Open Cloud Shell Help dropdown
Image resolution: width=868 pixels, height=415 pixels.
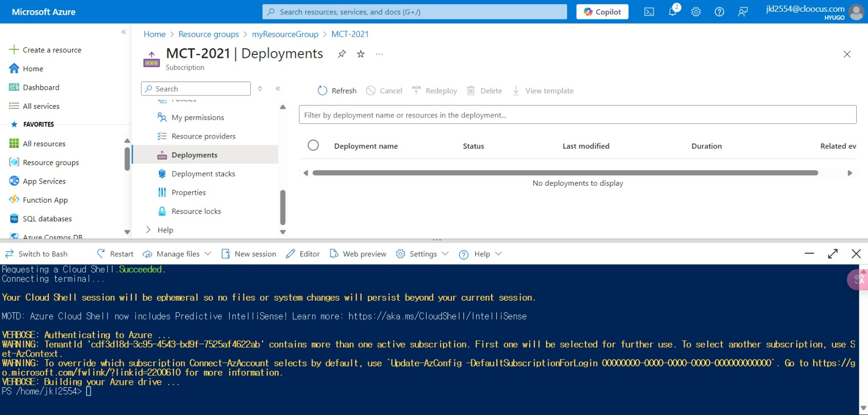point(480,254)
